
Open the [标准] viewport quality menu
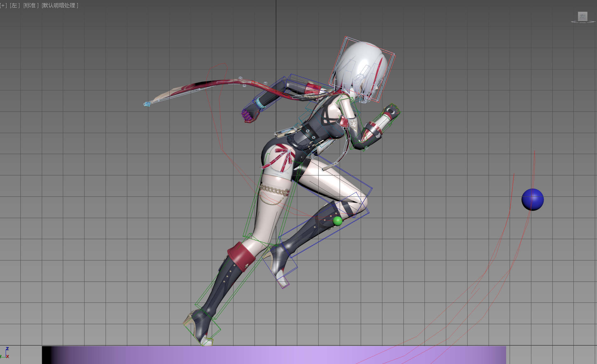pos(31,6)
